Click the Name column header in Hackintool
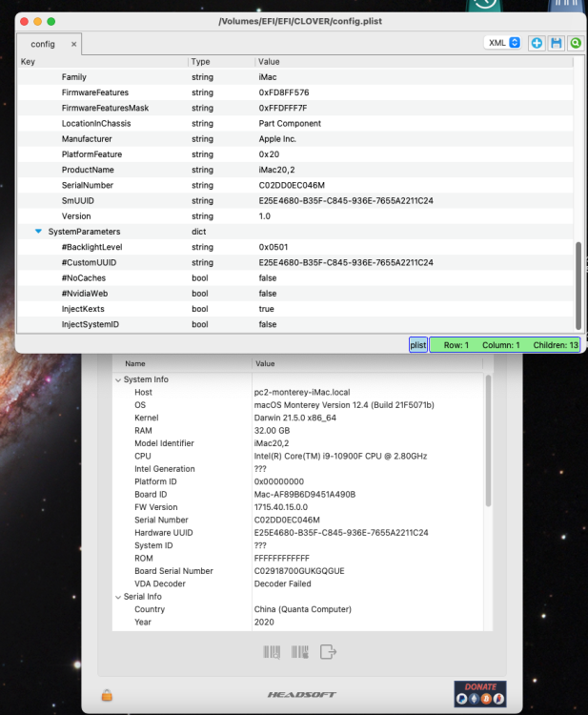This screenshot has width=588, height=715. [x=135, y=363]
